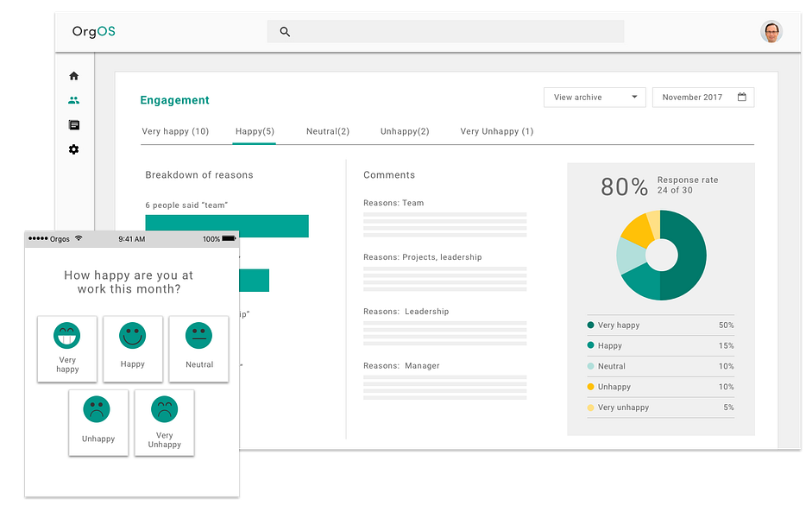Open the calendar icon beside November 2017
812x518 pixels.
click(x=742, y=97)
